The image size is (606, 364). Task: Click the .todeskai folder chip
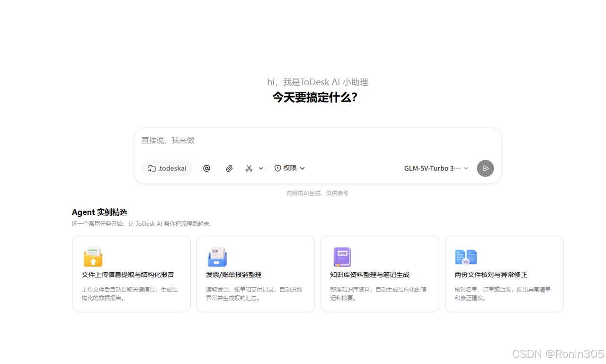[167, 168]
